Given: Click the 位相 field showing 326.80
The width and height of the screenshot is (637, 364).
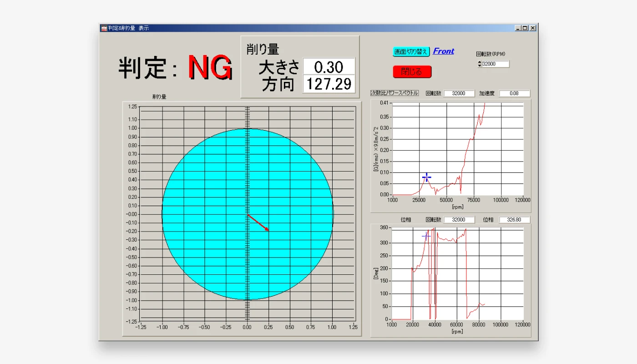Looking at the screenshot, I should coord(514,220).
